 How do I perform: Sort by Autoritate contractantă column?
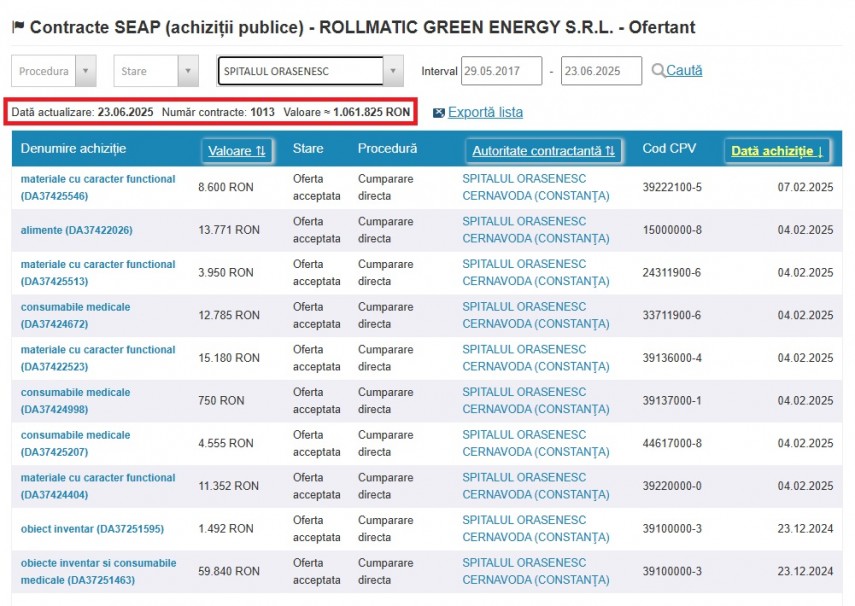pos(543,151)
